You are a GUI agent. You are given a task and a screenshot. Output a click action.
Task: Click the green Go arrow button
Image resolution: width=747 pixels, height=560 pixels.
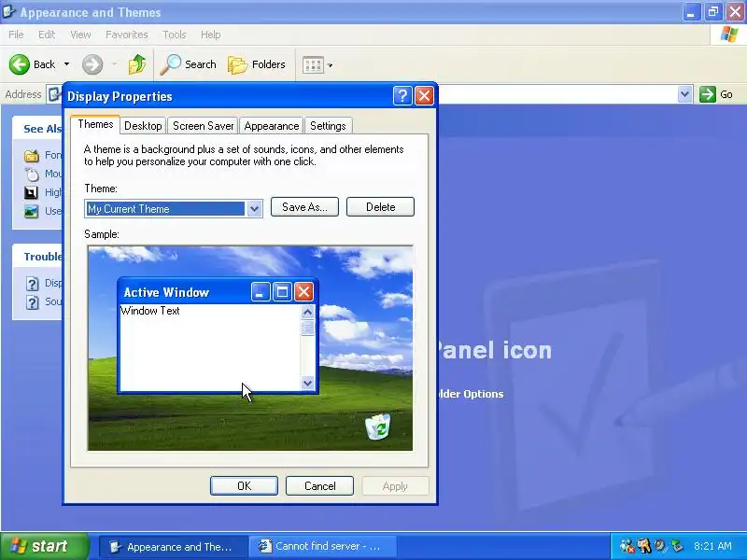[x=708, y=94]
